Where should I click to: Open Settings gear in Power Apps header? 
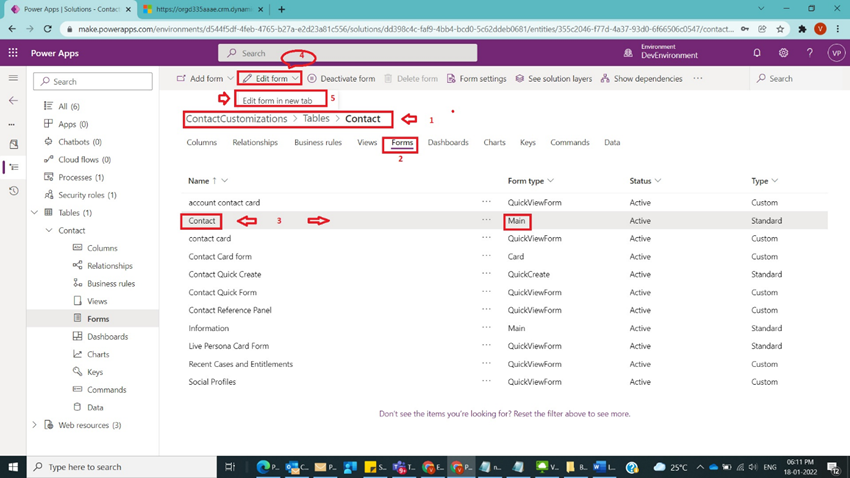(x=783, y=53)
